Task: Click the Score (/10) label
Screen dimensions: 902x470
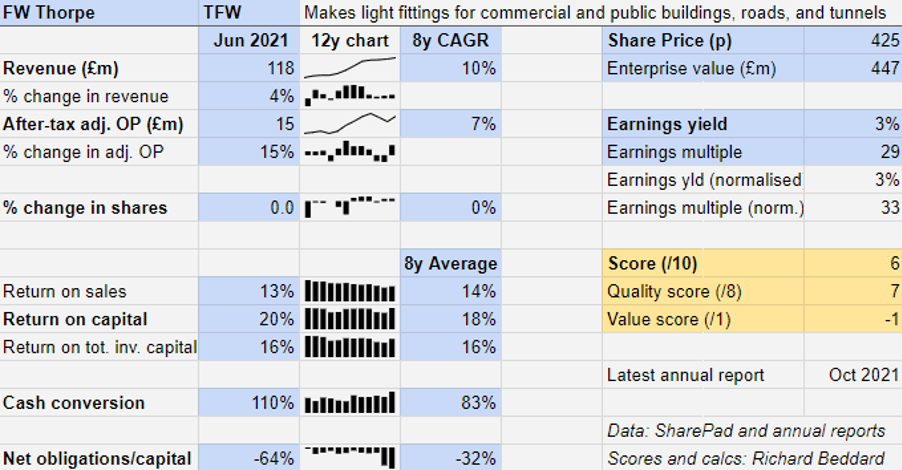Action: [703, 263]
